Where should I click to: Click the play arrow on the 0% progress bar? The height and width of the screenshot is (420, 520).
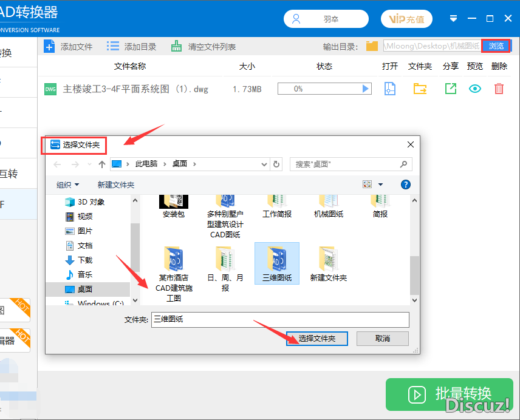point(366,89)
